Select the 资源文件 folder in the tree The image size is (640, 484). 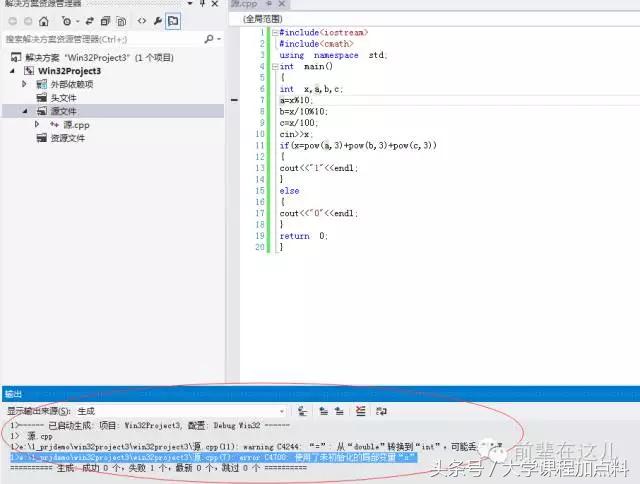point(67,138)
